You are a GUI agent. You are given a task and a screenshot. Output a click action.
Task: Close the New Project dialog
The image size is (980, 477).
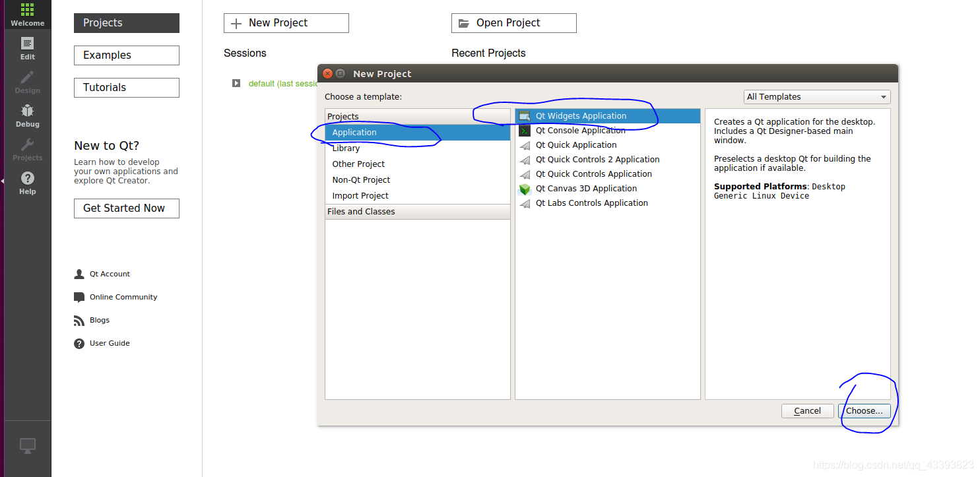click(x=328, y=74)
